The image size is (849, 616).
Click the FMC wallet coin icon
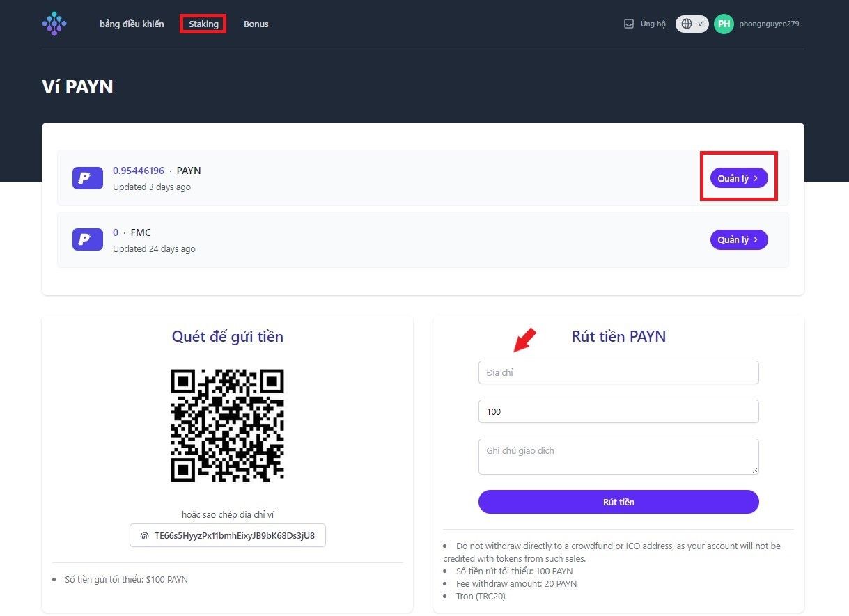tap(88, 239)
